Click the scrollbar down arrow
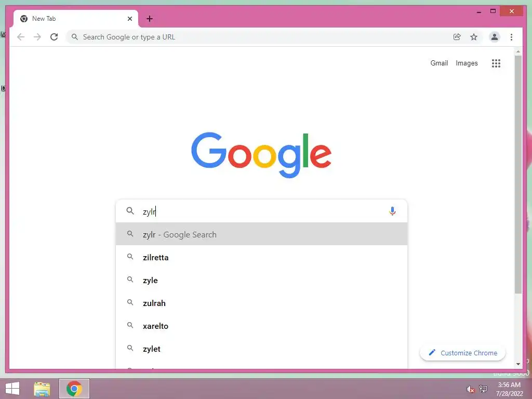Image resolution: width=532 pixels, height=399 pixels. click(x=518, y=364)
